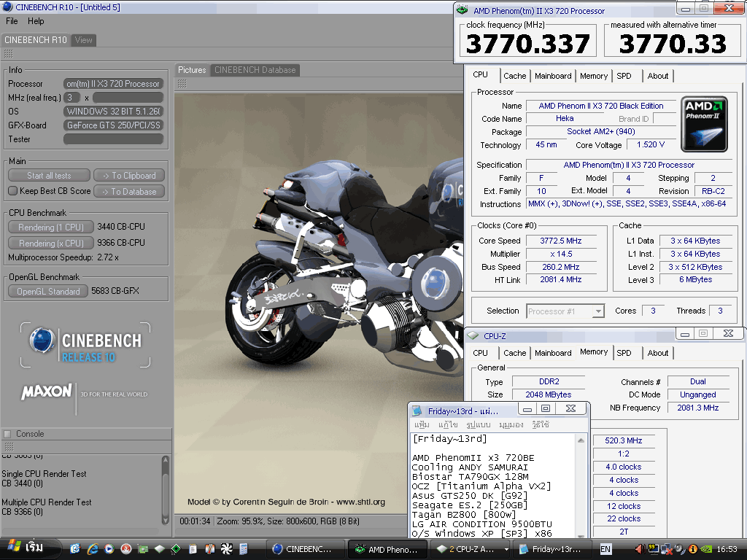Click the console panel vertical scrollbar
747x560 pixels.
[166, 489]
